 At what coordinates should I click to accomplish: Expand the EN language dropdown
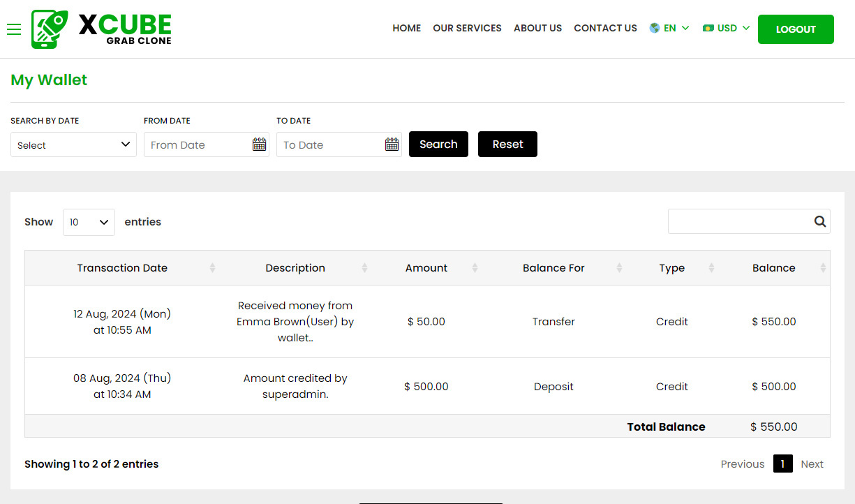(x=669, y=28)
